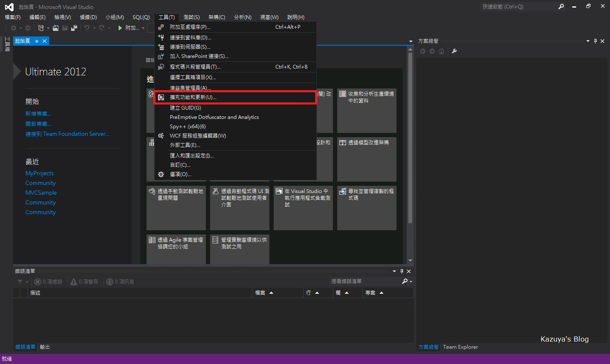Click the error list filter funnel icon
This screenshot has height=364, width=610.
coord(20,281)
